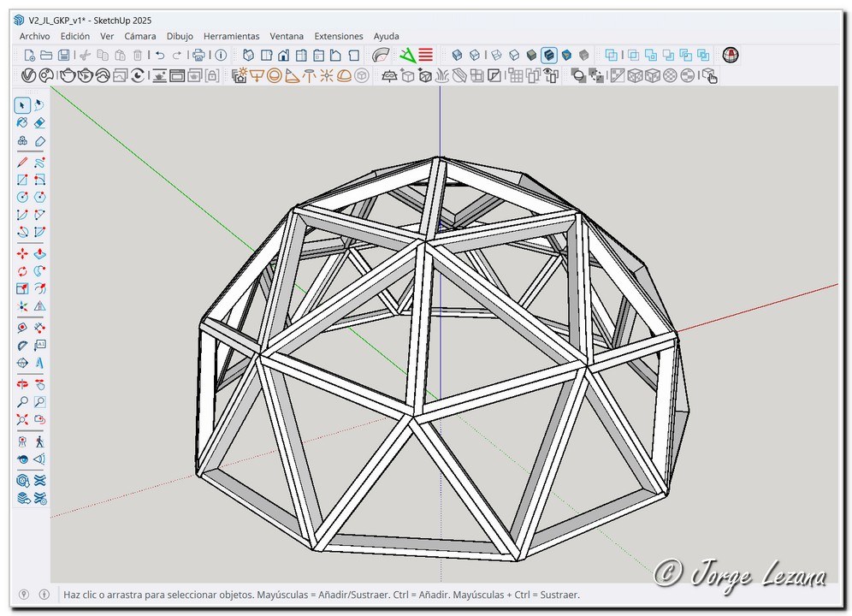852x616 pixels.
Task: Click the Undo arrow button
Action: point(160,55)
